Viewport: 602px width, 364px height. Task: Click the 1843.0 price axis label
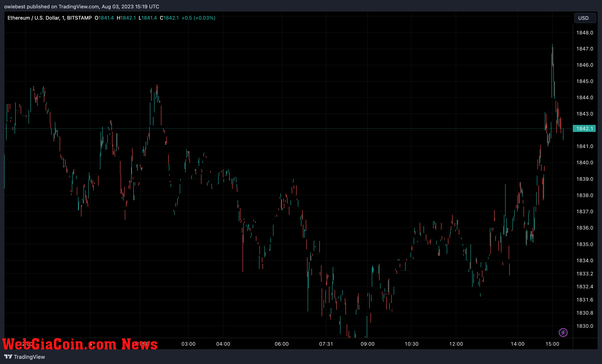pos(585,114)
